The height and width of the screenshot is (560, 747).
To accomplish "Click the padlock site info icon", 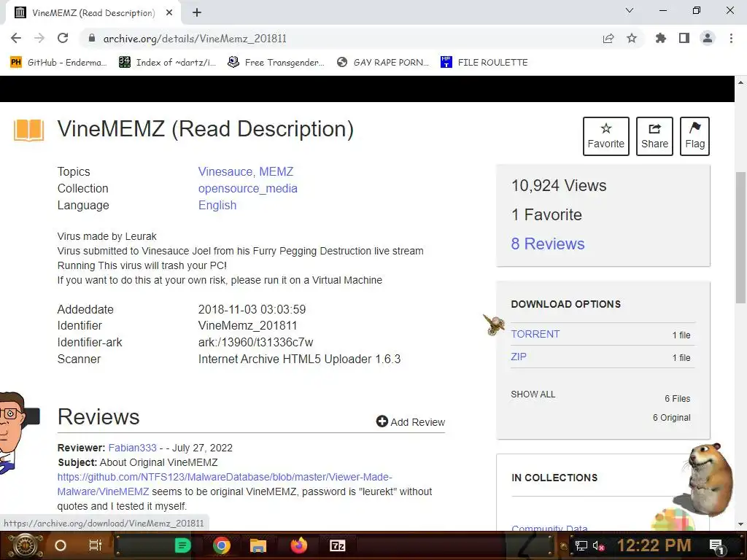I will point(92,38).
